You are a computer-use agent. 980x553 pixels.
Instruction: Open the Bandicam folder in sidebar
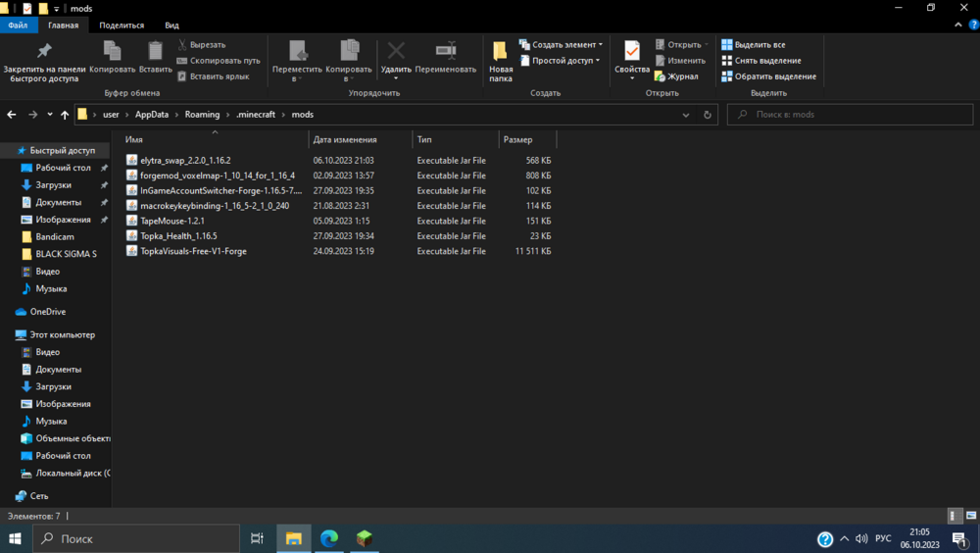[x=54, y=236]
